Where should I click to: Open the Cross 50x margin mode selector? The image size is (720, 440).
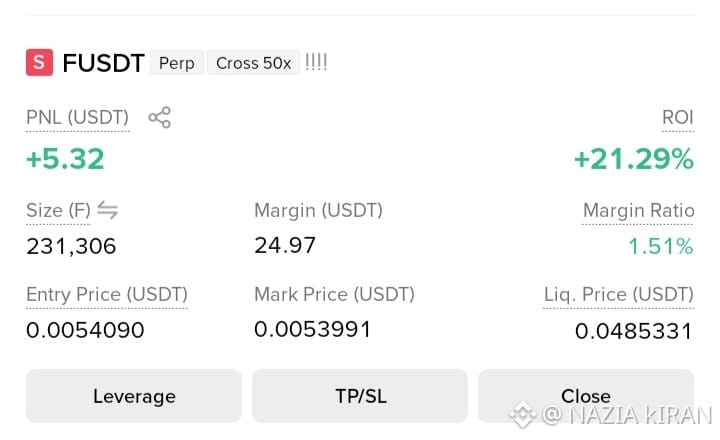pyautogui.click(x=253, y=63)
